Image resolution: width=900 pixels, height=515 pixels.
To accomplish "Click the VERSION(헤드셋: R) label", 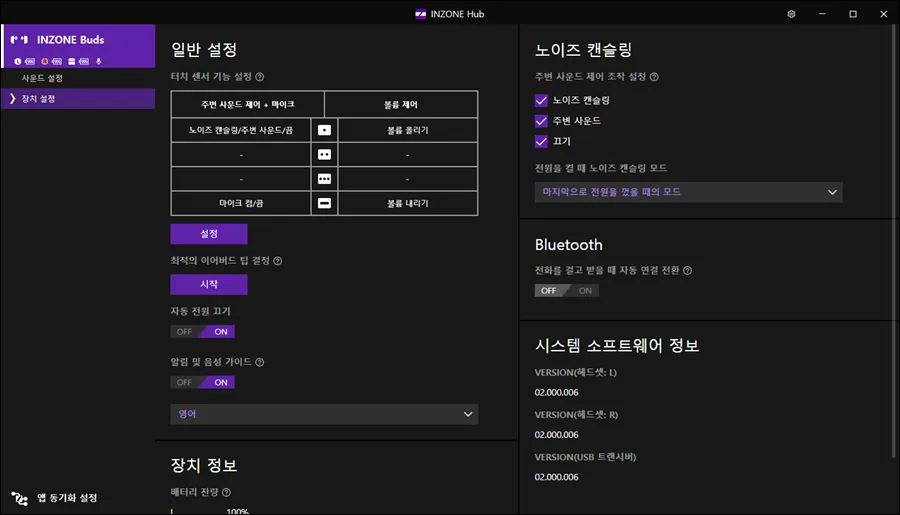I will point(576,415).
